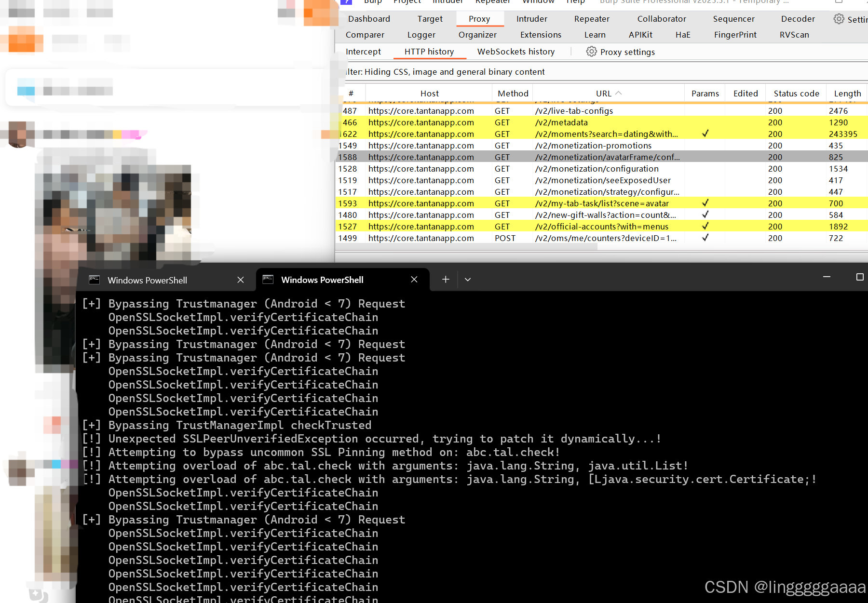This screenshot has height=603, width=868.
Task: Select request row 466 /v2/metadata
Action: tap(602, 122)
